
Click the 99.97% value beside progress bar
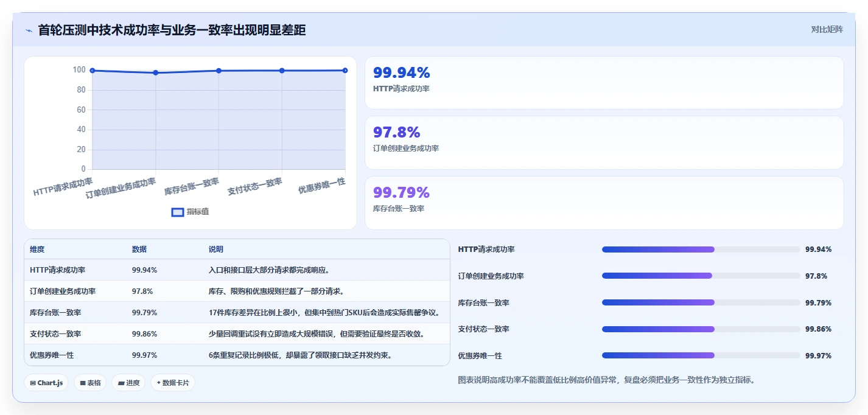point(818,355)
